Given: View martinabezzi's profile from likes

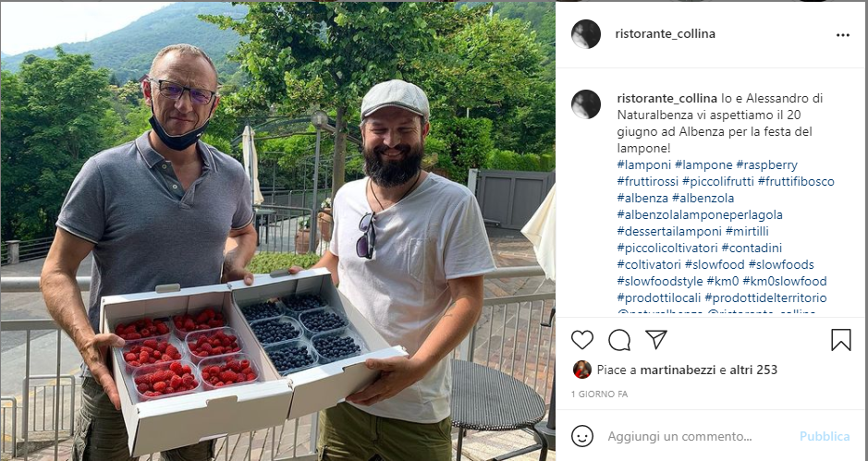Looking at the screenshot, I should point(679,370).
